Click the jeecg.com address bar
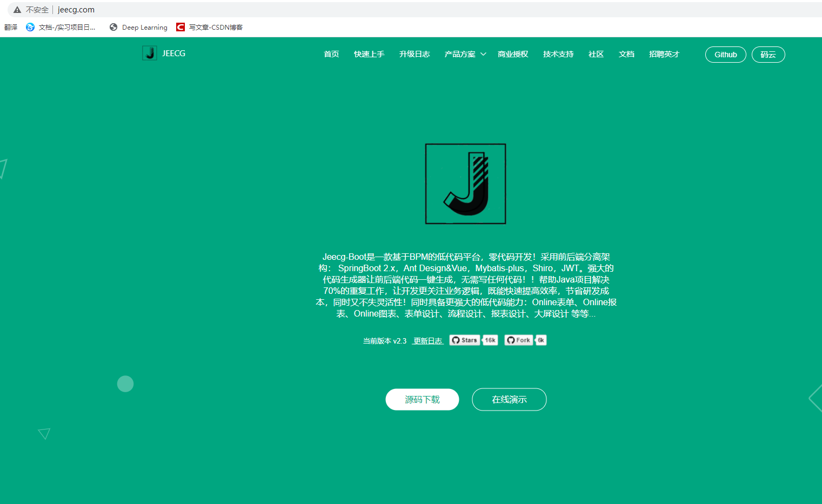This screenshot has width=822, height=504. click(76, 9)
